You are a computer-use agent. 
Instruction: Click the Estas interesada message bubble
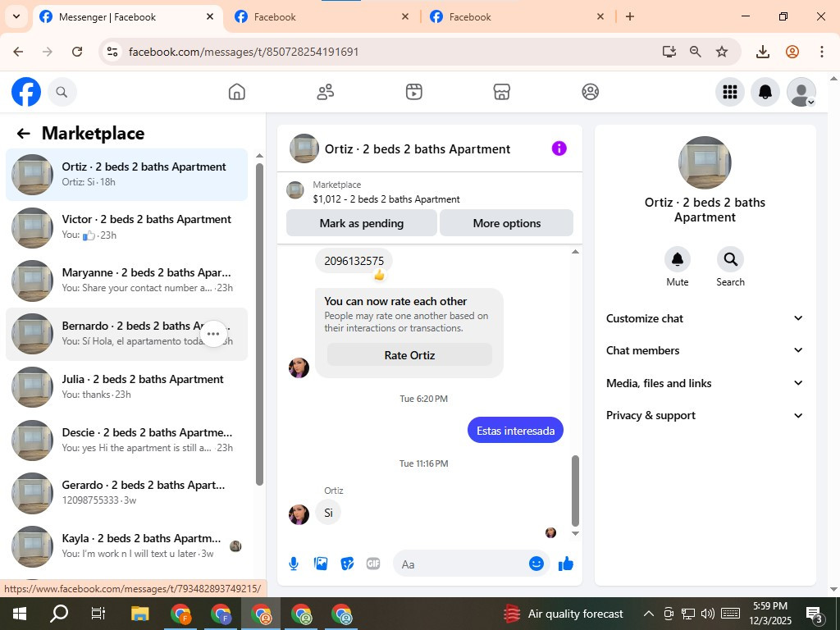pyautogui.click(x=515, y=431)
